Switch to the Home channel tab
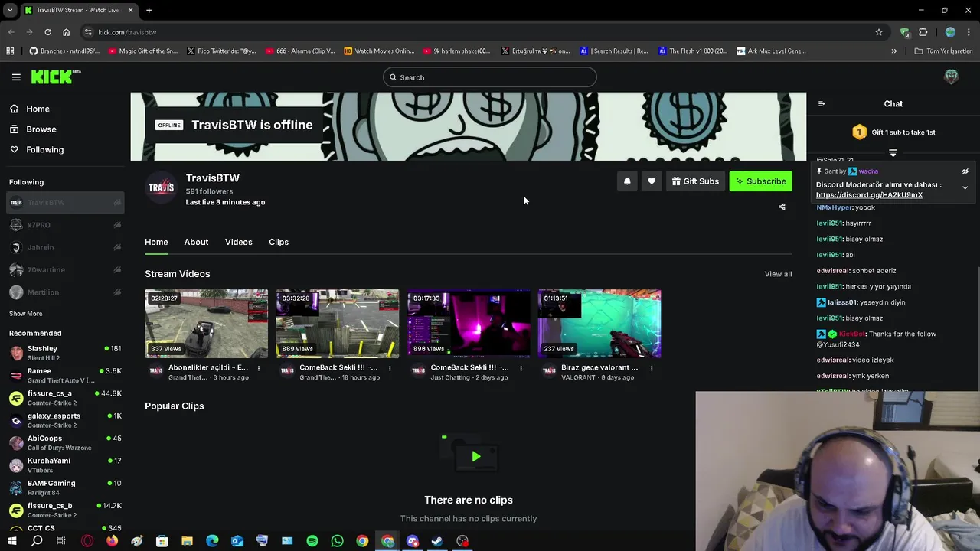 pos(156,242)
